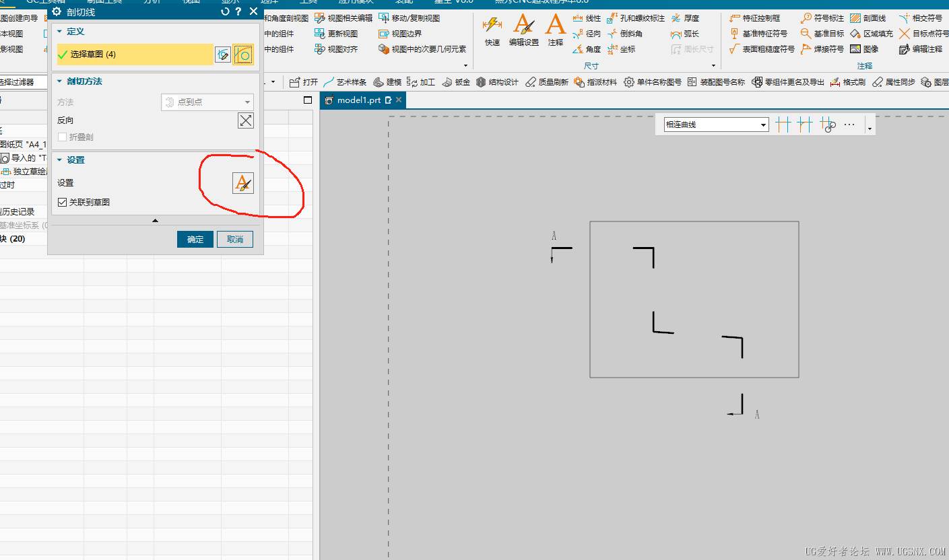
Task: Click the select curve icon beside 选择草图
Action: click(x=243, y=55)
